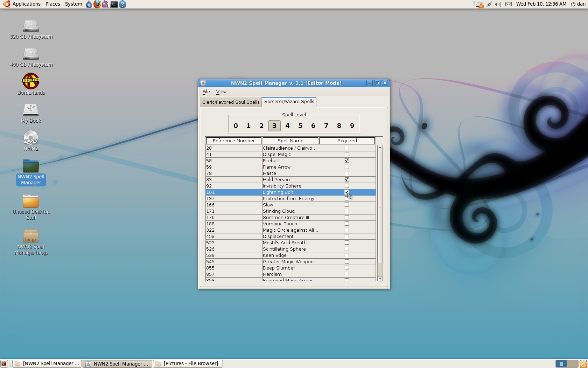Click the scroll down arrow of spell list
This screenshot has width=588, height=368.
click(380, 279)
